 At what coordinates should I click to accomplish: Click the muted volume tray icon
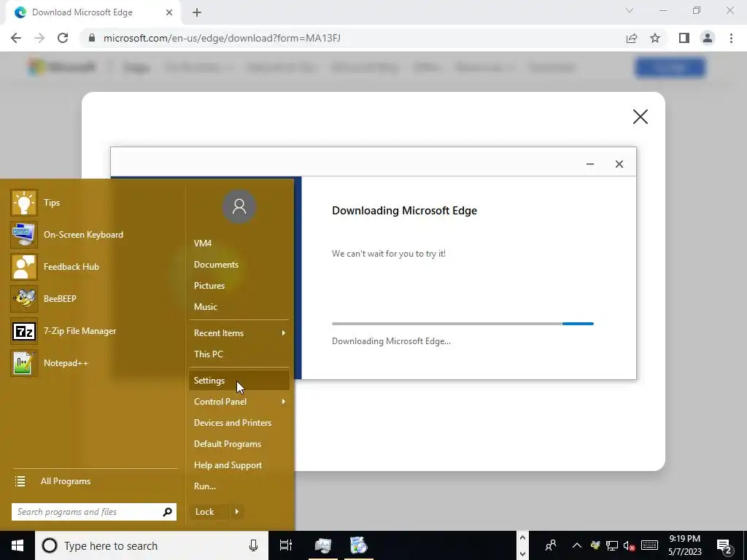pyautogui.click(x=630, y=546)
